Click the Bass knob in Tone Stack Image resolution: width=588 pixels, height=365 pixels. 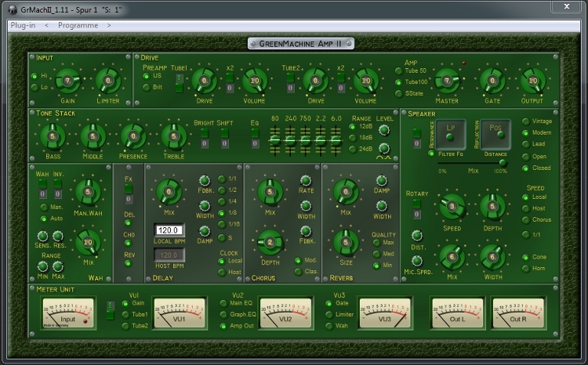53,137
